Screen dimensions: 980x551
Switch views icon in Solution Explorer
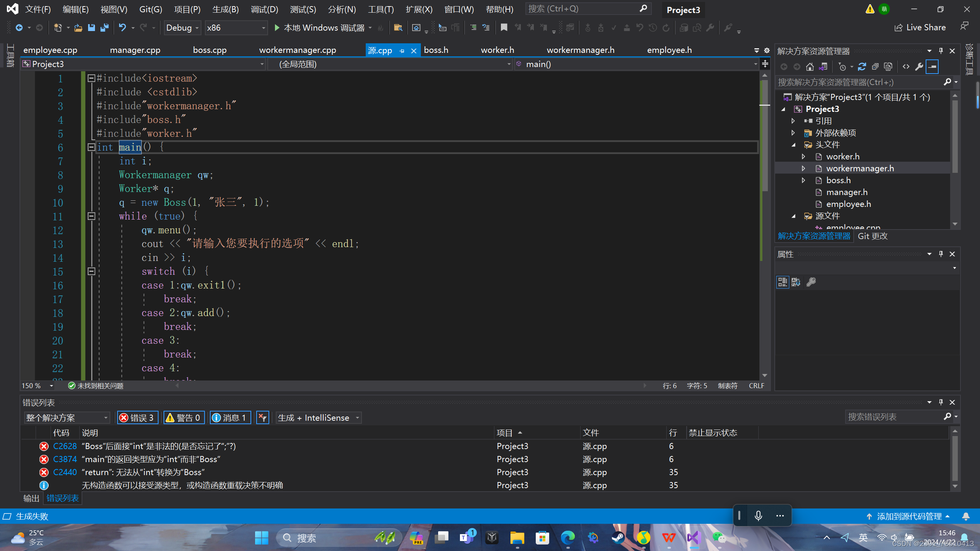tap(823, 67)
